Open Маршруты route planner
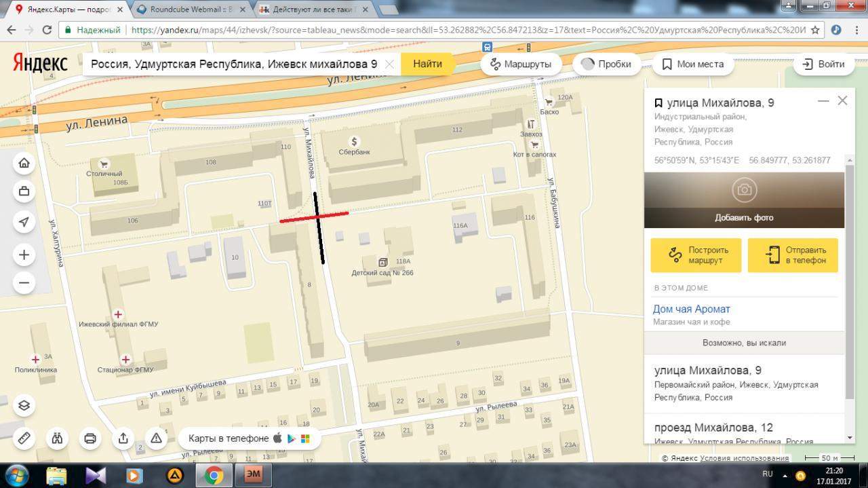 [x=520, y=64]
